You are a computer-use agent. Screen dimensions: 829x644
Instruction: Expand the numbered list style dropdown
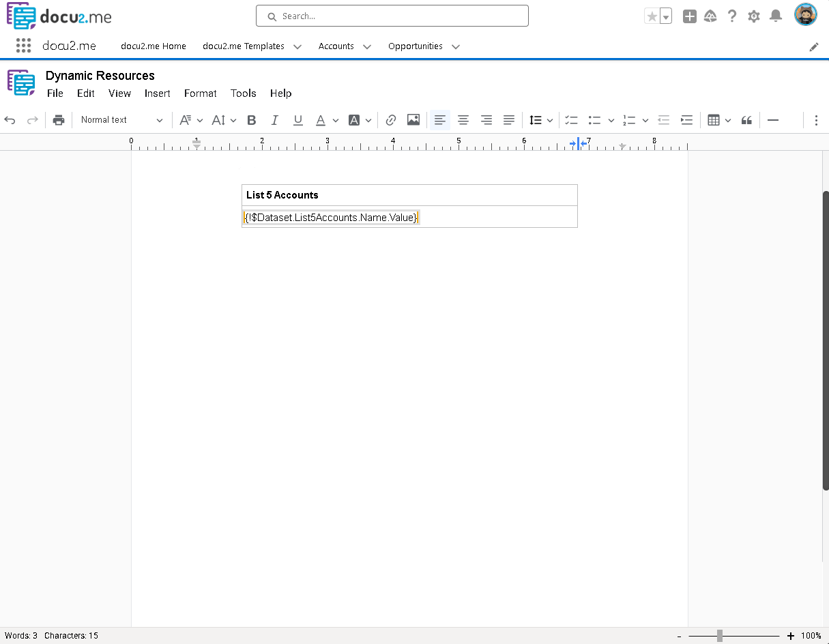(645, 121)
